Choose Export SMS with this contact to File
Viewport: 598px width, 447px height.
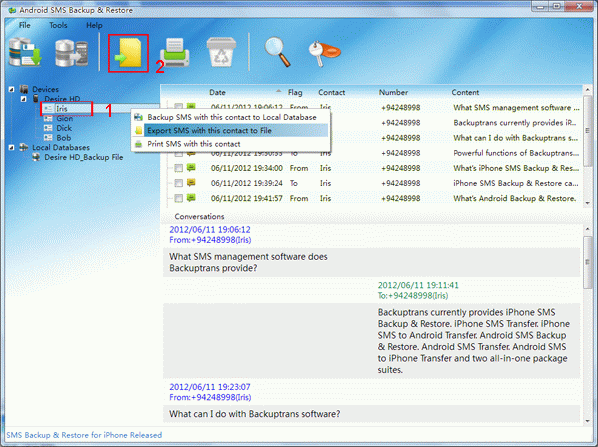231,130
